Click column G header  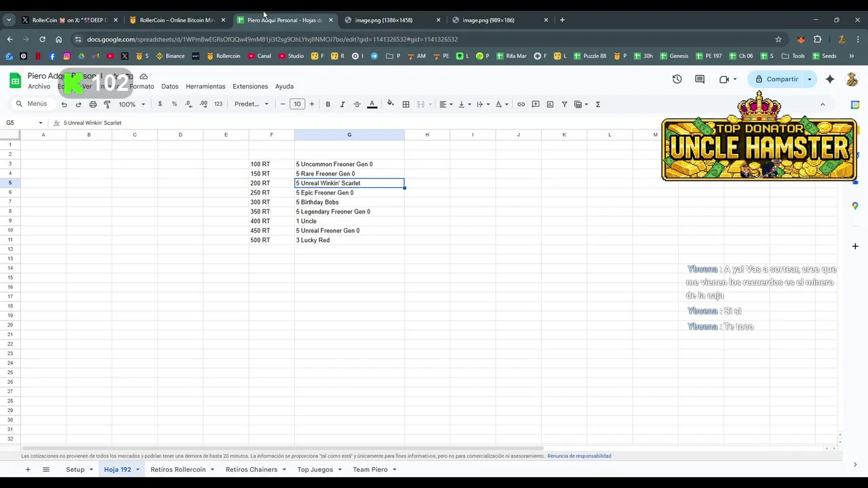click(349, 135)
